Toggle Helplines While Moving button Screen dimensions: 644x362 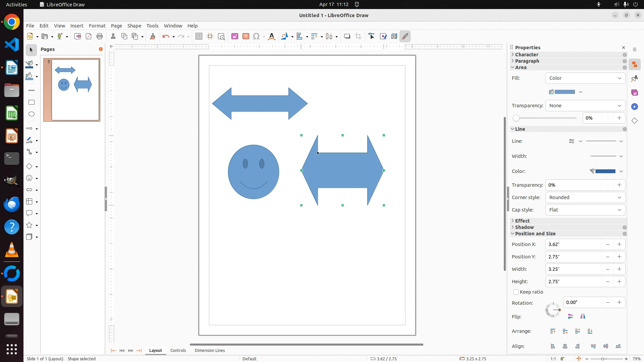tap(210, 36)
